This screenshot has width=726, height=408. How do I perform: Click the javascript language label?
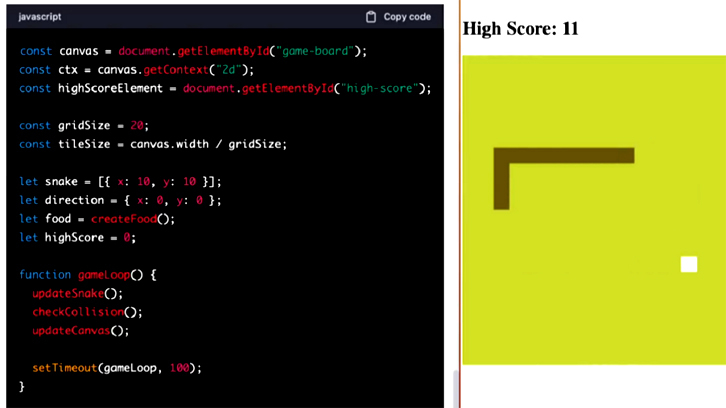[x=40, y=17]
